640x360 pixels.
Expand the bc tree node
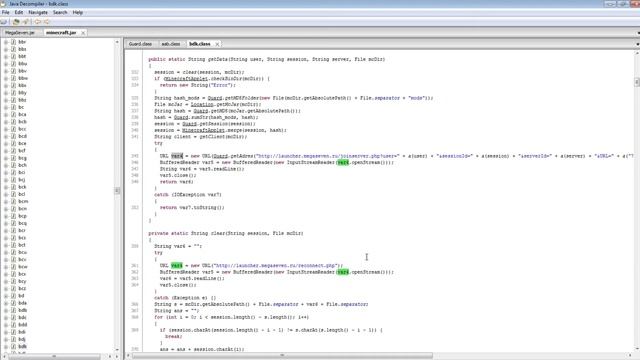(6, 107)
